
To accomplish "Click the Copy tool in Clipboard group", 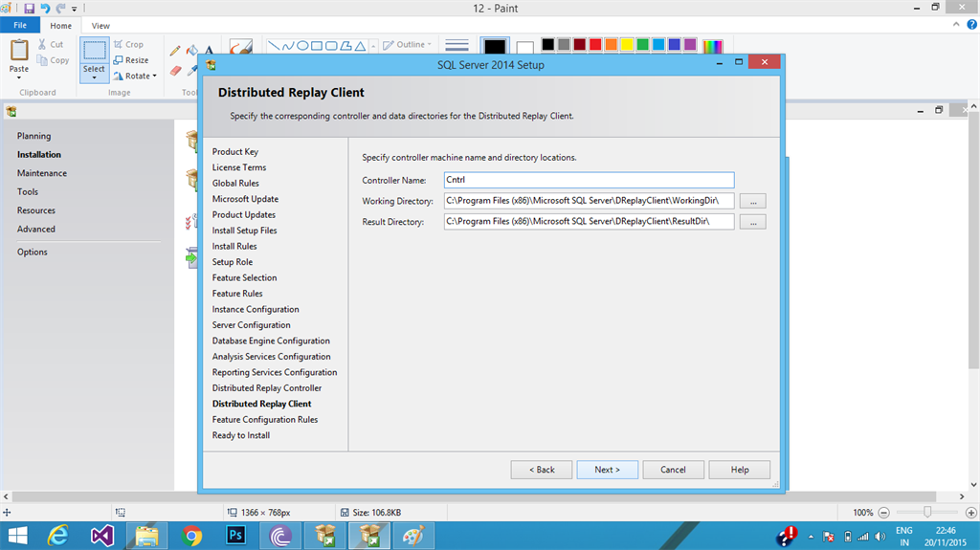I will [x=54, y=60].
